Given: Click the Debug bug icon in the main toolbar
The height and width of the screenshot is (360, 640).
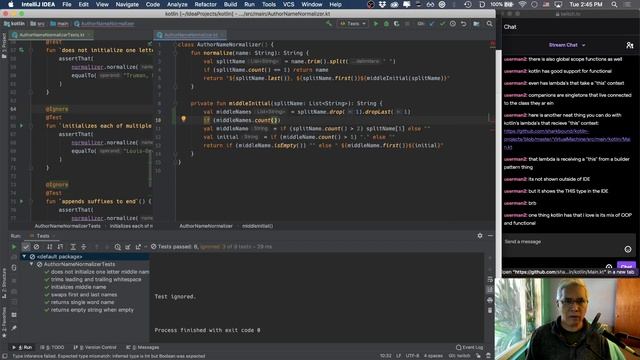Looking at the screenshot, I should tap(386, 24).
